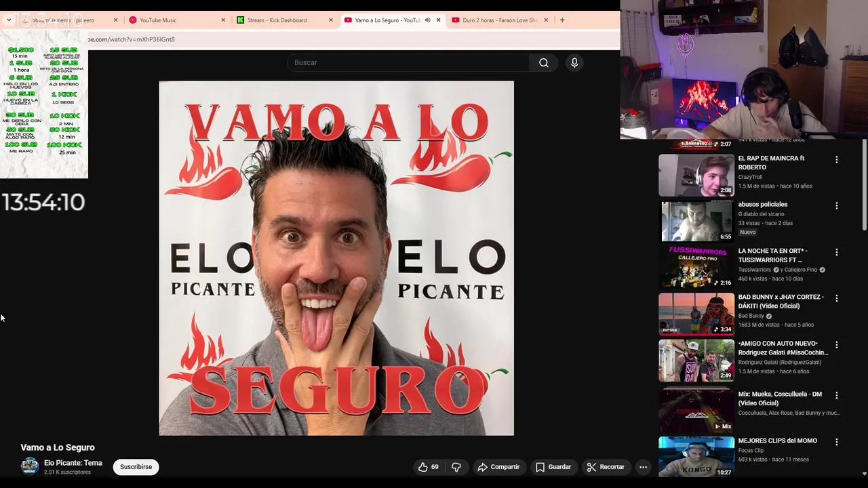Viewport: 868px width, 488px height.
Task: Click the Focus Clip channel name
Action: pos(751,450)
